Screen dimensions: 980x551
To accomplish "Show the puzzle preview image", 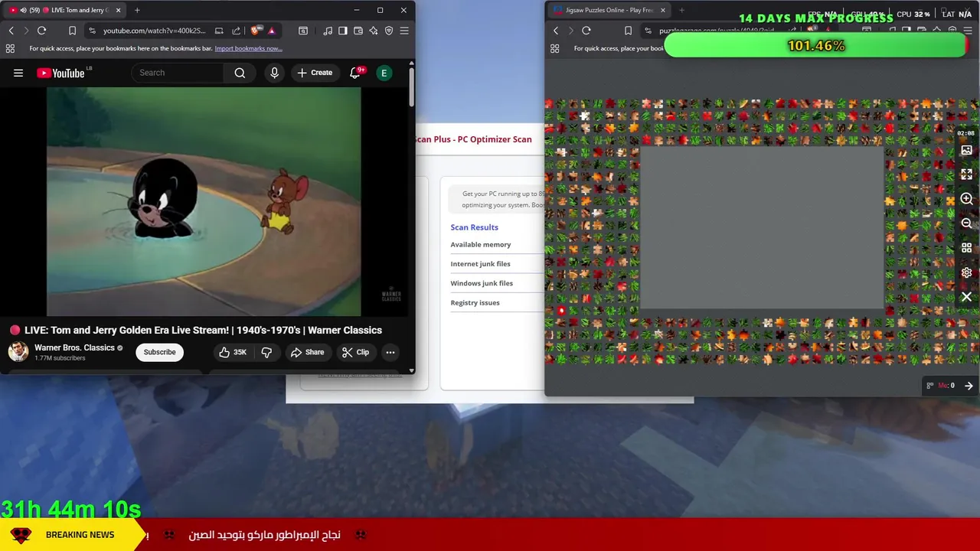I will click(x=966, y=150).
